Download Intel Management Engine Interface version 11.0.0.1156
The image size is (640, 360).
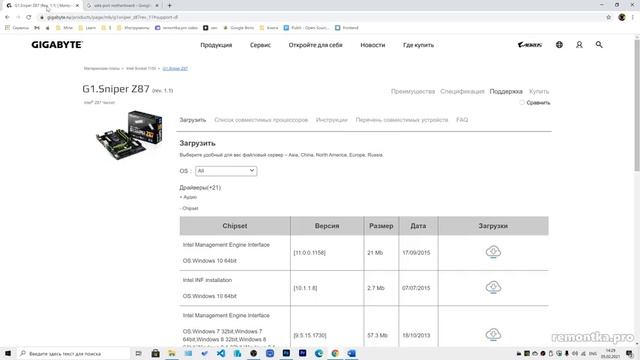click(493, 252)
